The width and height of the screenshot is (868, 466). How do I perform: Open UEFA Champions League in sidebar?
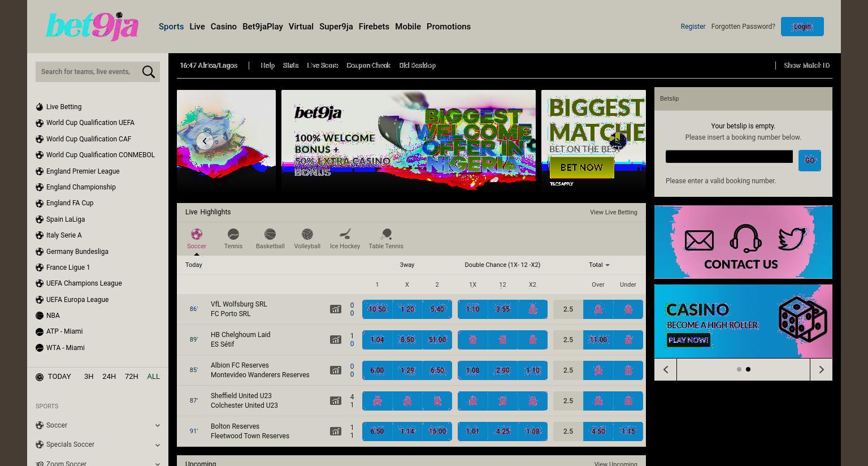point(84,283)
